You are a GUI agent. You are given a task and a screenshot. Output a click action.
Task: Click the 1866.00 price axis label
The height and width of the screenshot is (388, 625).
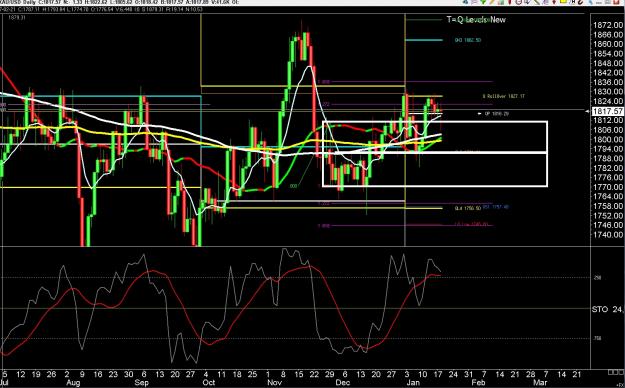[608, 34]
